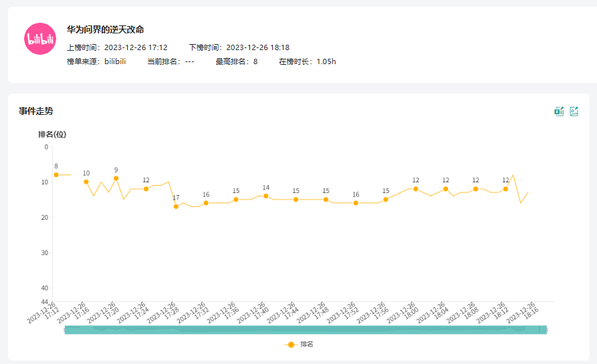Select the rank 10 point at 17:16
597x364 pixels.
pos(86,182)
